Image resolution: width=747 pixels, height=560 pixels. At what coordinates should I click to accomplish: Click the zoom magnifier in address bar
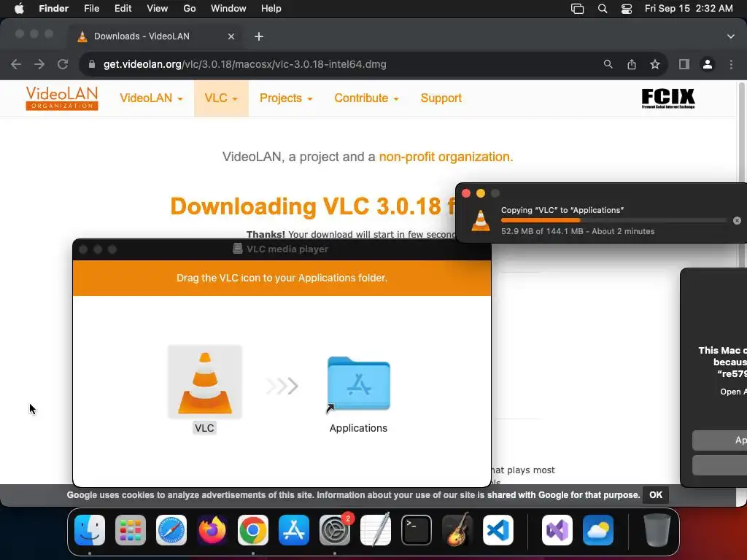click(x=608, y=64)
